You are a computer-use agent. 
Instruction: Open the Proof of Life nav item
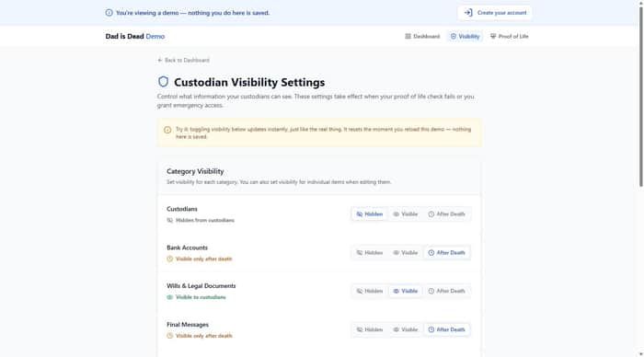[x=510, y=37]
